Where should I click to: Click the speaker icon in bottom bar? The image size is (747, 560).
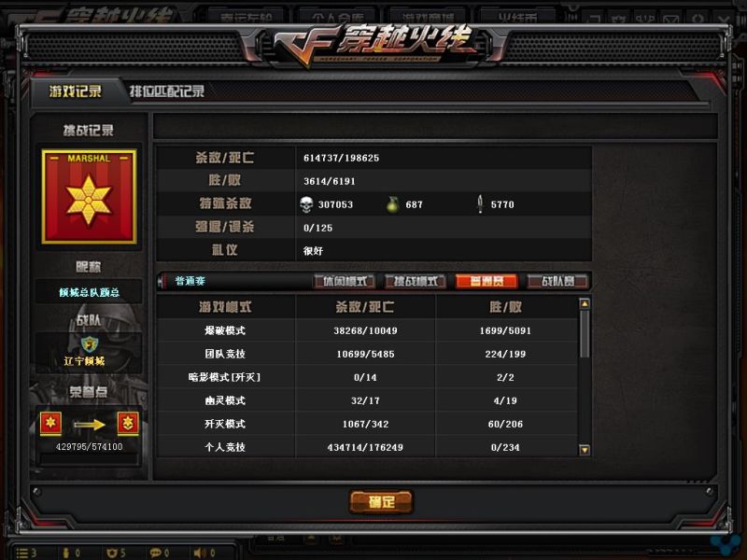coord(198,553)
